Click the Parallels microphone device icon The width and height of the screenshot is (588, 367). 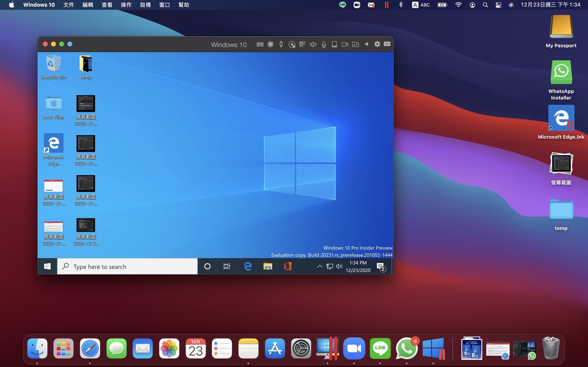point(324,44)
